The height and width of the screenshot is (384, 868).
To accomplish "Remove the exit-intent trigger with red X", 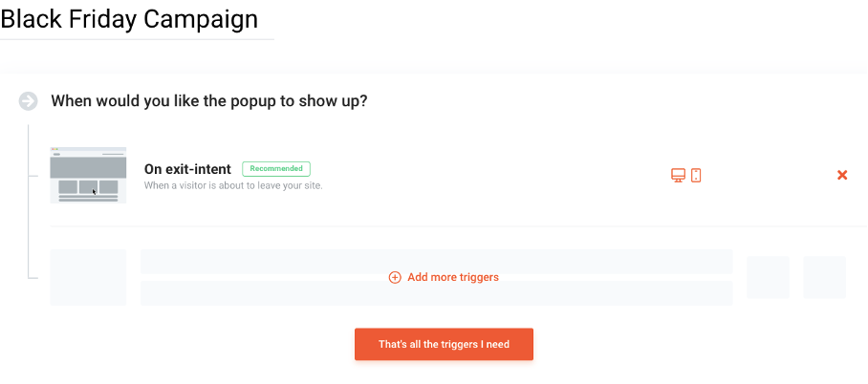I will 842,176.
